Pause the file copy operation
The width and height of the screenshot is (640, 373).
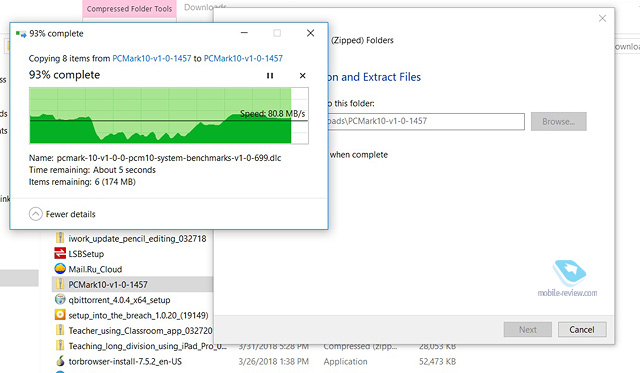[270, 75]
